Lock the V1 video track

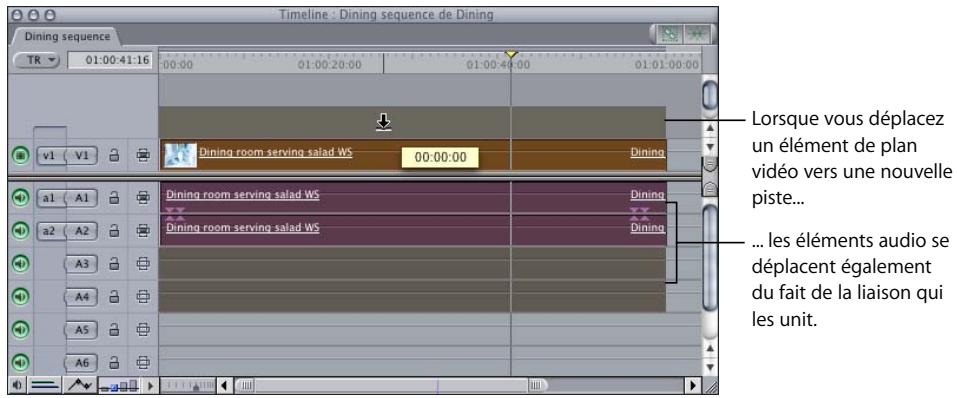(114, 156)
